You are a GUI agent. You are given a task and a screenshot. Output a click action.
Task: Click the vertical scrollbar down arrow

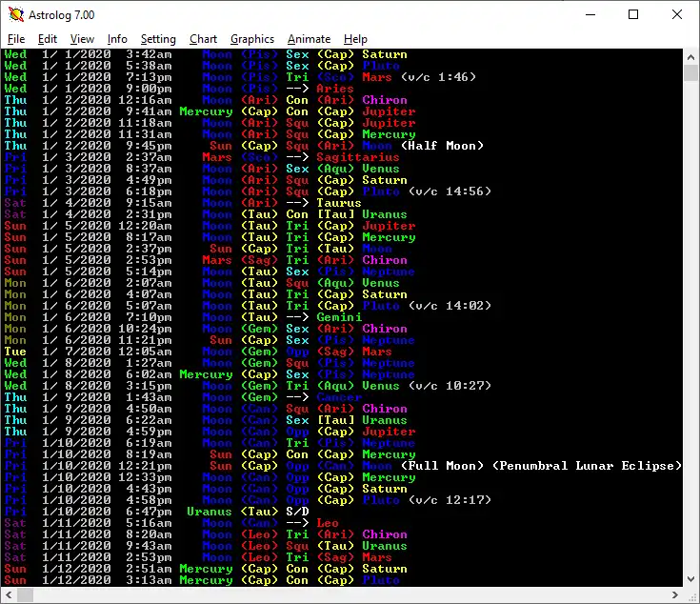pos(690,579)
